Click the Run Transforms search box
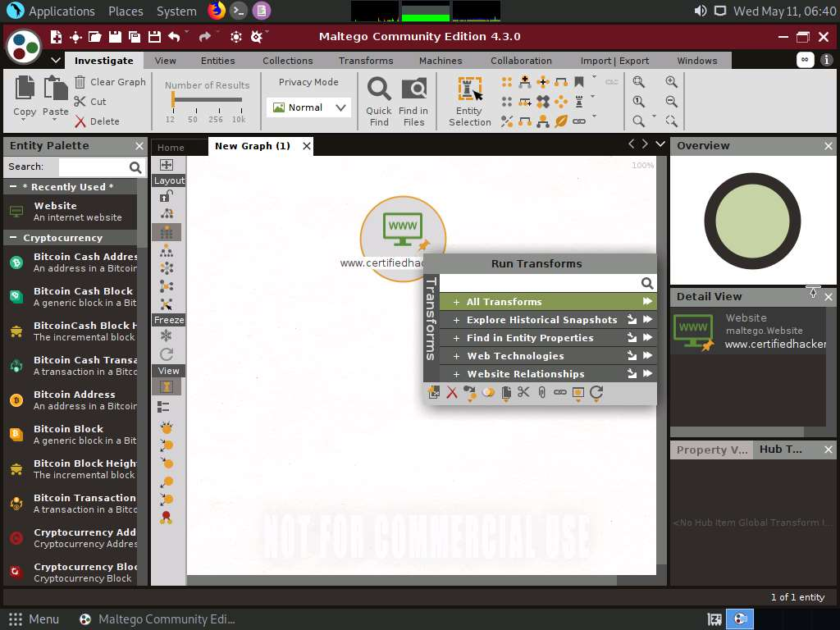Viewport: 840px width, 630px height. pos(540,283)
